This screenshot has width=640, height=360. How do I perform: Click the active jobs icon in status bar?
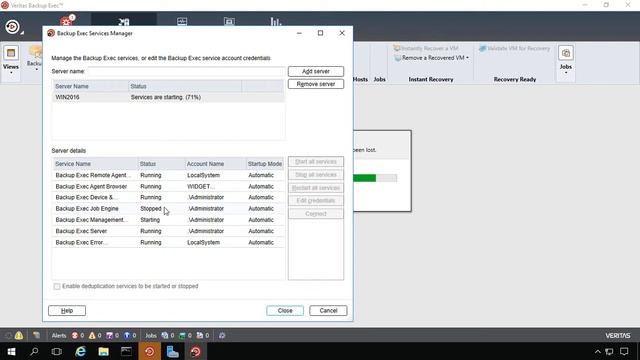click(165, 336)
